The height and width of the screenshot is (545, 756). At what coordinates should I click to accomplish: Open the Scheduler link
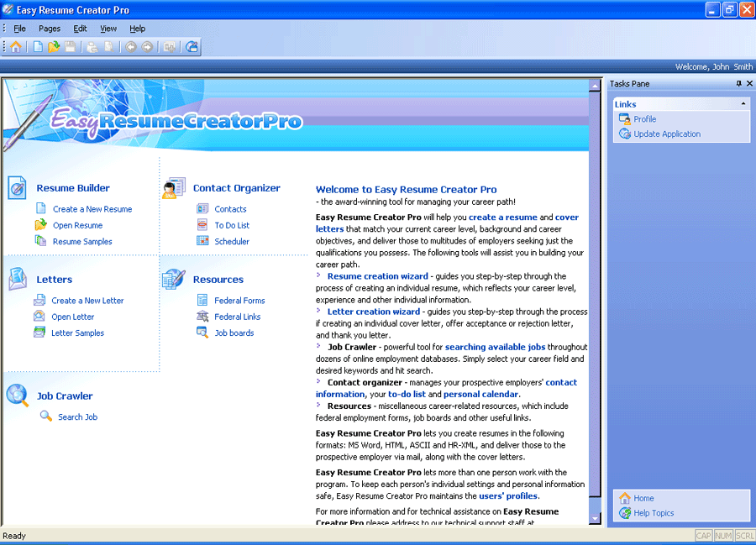point(232,241)
